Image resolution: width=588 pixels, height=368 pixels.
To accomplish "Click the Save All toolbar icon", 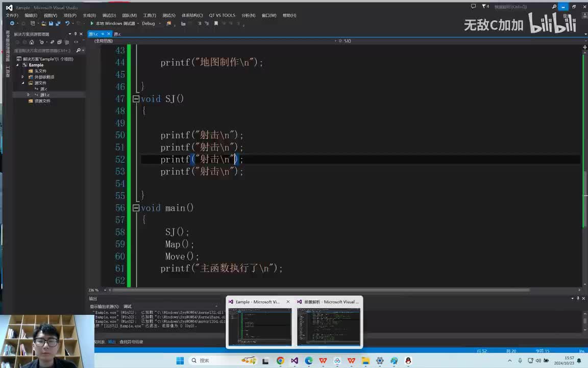I will point(58,24).
